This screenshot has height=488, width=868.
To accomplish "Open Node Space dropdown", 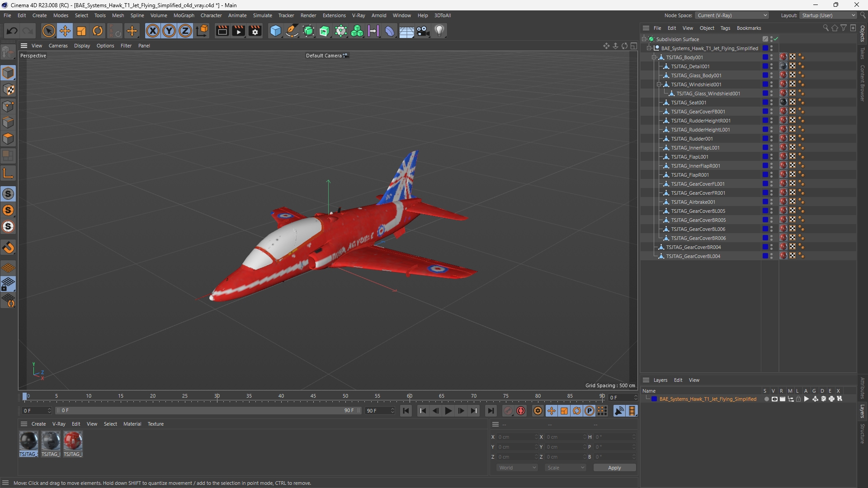I will [732, 15].
